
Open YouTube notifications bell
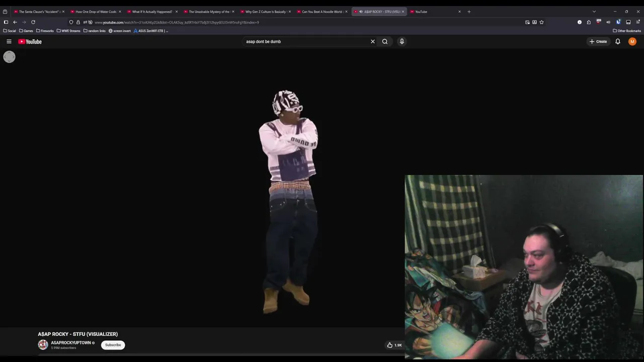[x=618, y=42]
